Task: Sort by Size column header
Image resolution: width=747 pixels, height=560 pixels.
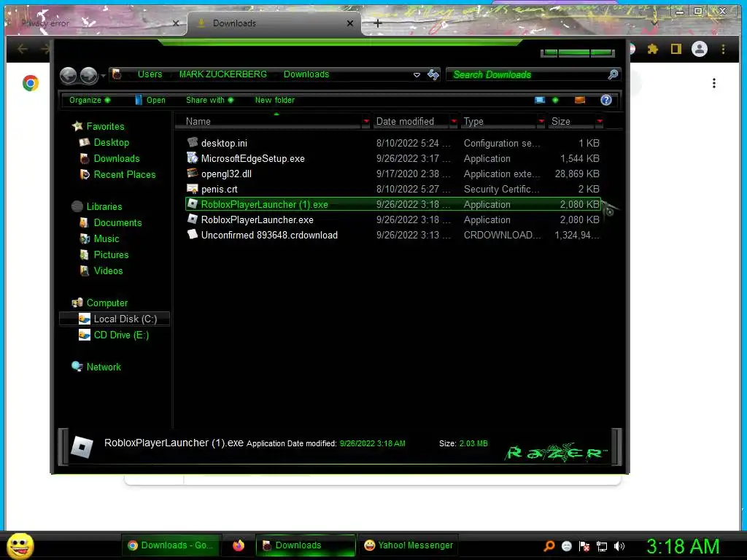Action: pos(572,122)
